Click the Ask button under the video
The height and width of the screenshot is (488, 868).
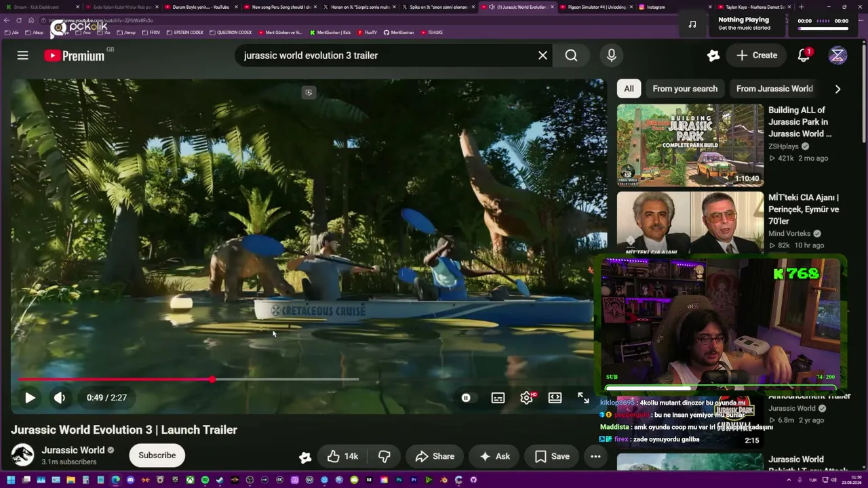494,456
